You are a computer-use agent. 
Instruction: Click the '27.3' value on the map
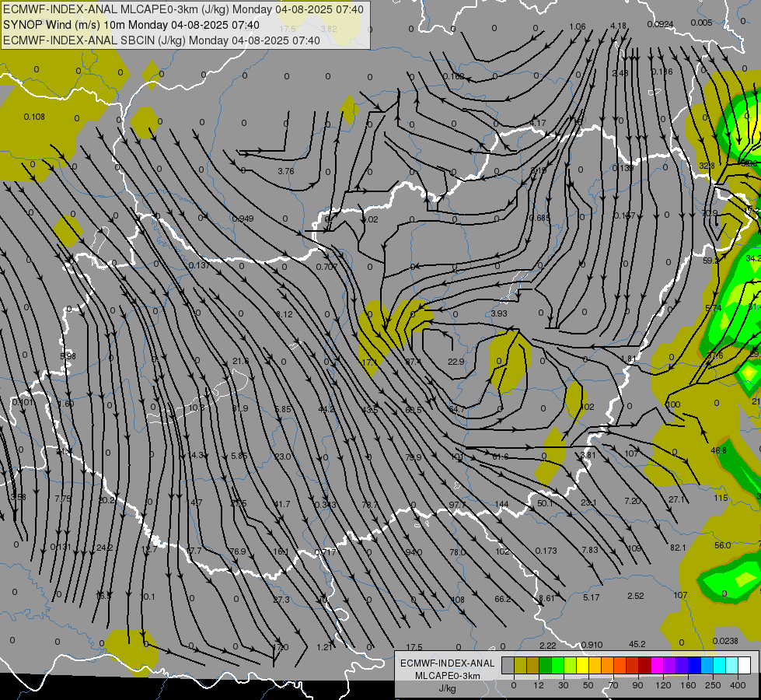pos(281,600)
